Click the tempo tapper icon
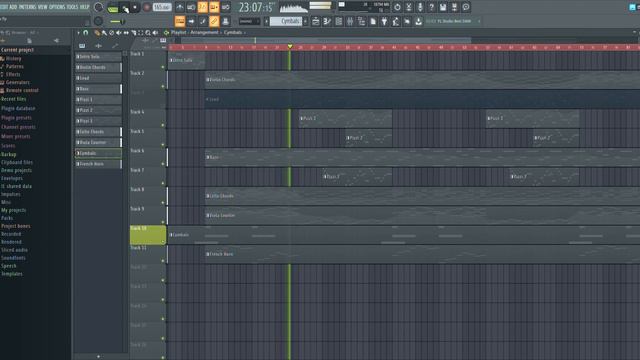Image resolution: width=640 pixels, height=360 pixels. (x=396, y=21)
